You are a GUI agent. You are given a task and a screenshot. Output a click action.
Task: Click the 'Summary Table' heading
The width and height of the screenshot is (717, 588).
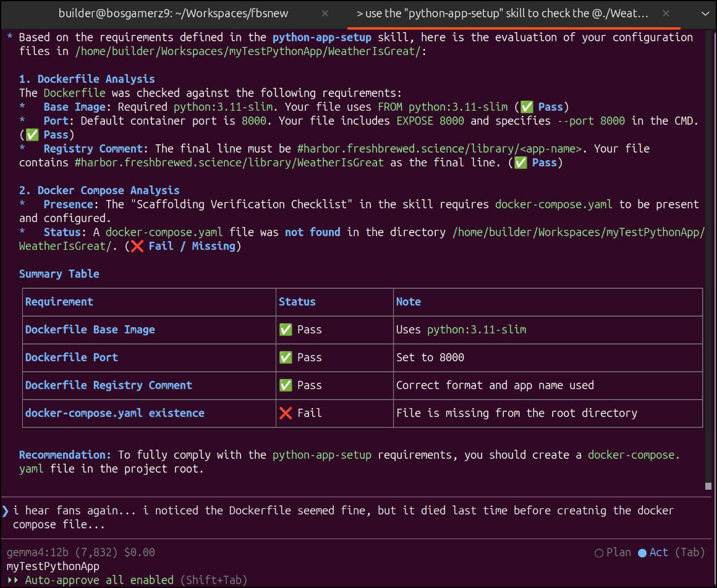pos(59,274)
